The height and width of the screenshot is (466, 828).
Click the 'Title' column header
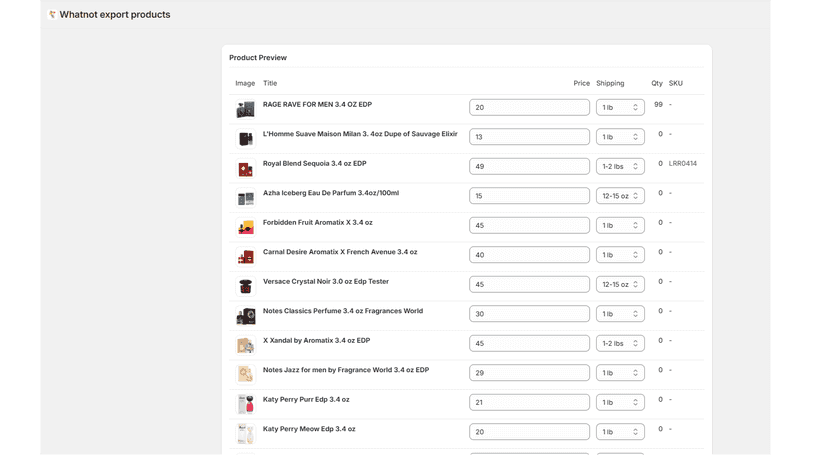(270, 83)
